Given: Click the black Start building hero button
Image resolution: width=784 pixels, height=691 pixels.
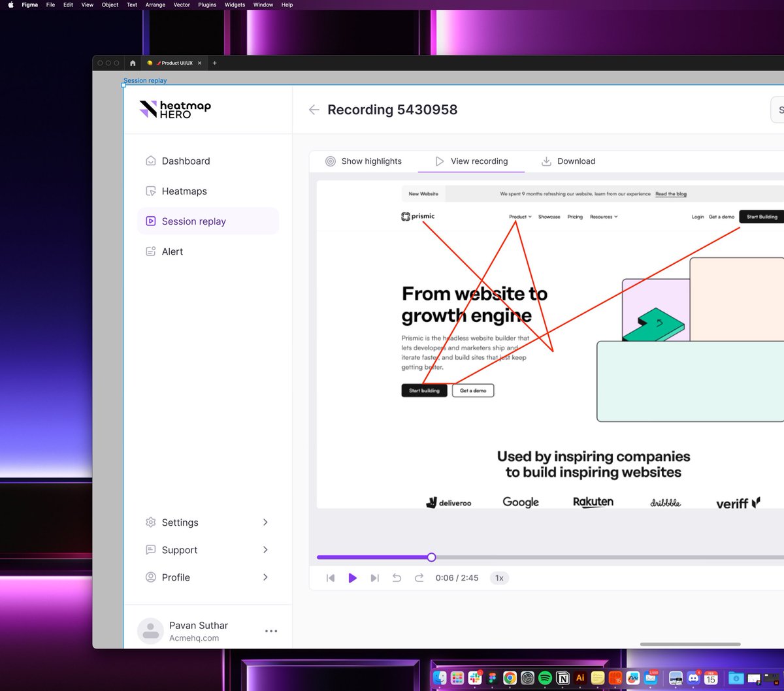Looking at the screenshot, I should [424, 391].
